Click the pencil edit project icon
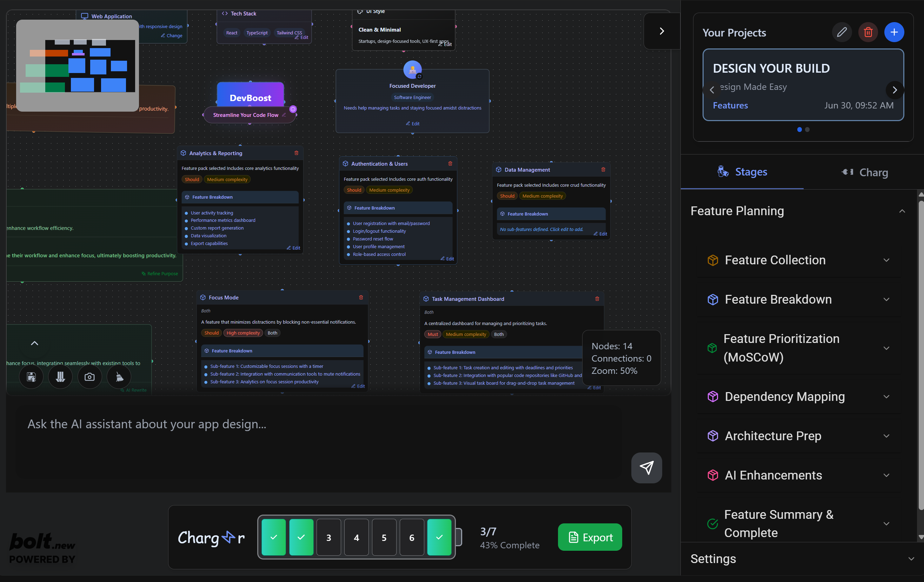This screenshot has width=924, height=582. pyautogui.click(x=842, y=32)
